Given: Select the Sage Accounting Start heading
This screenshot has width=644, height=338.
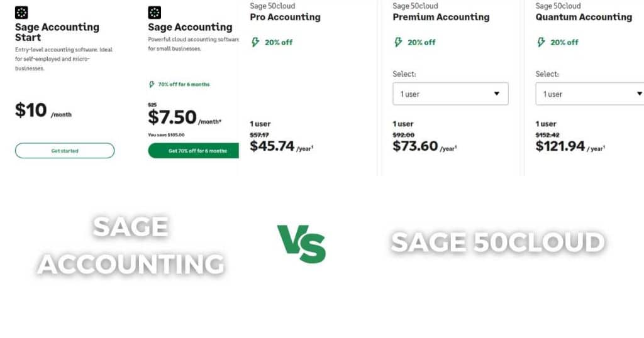Looking at the screenshot, I should [57, 32].
